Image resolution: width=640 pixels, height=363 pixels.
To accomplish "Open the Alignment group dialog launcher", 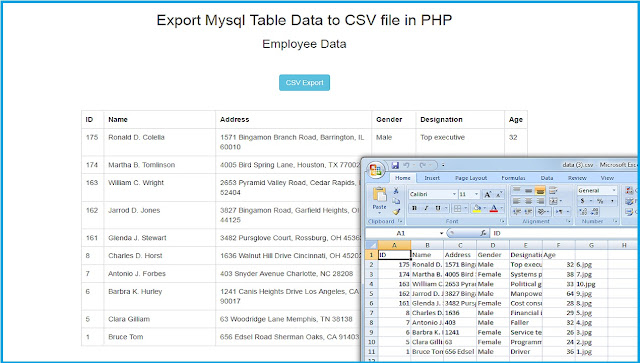I will point(569,221).
